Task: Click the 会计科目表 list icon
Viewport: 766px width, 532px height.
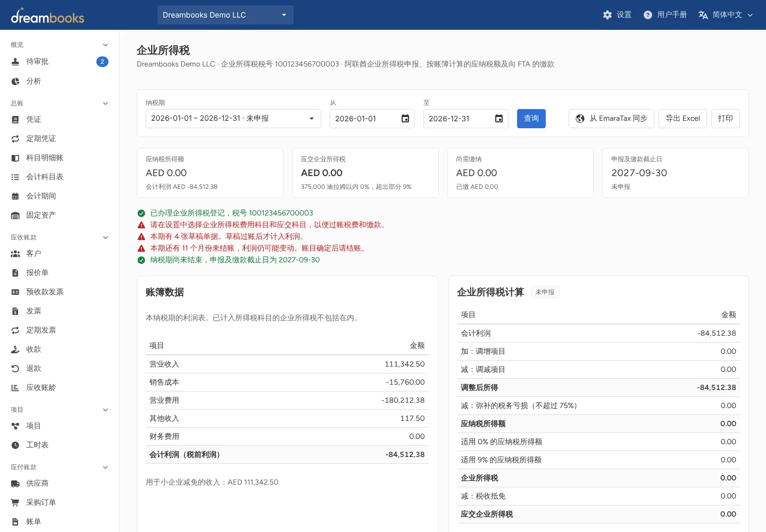Action: tap(15, 177)
